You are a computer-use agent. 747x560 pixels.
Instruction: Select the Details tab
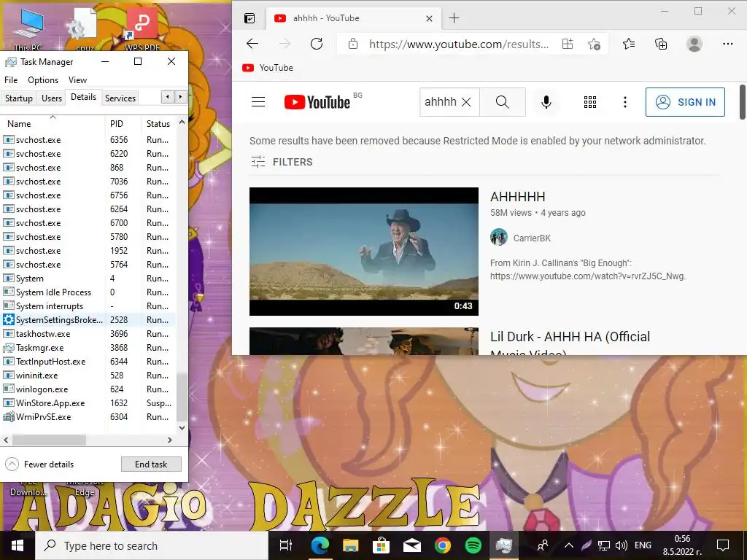tap(83, 97)
